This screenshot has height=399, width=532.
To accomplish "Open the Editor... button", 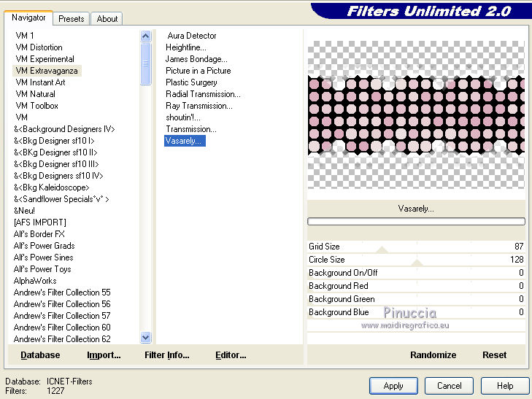I will [231, 355].
